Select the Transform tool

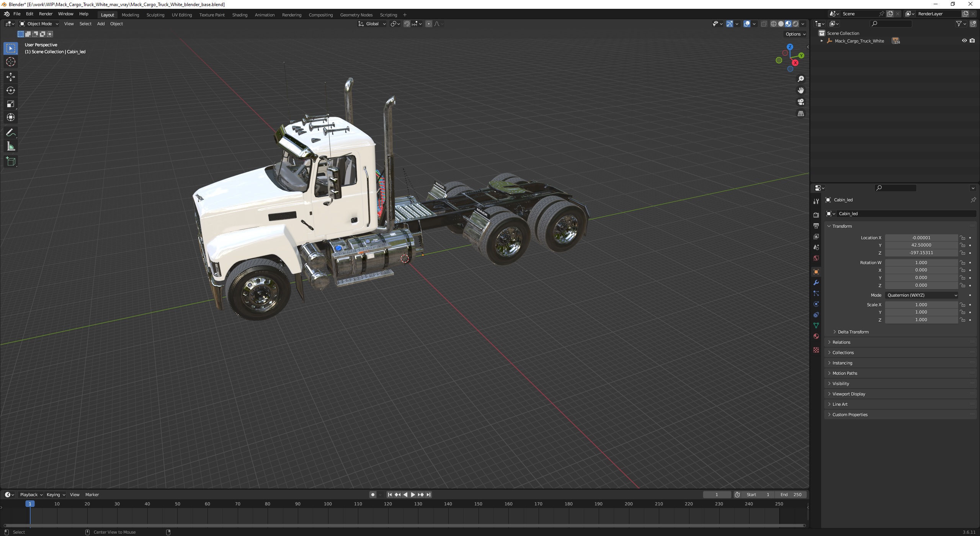tap(11, 117)
